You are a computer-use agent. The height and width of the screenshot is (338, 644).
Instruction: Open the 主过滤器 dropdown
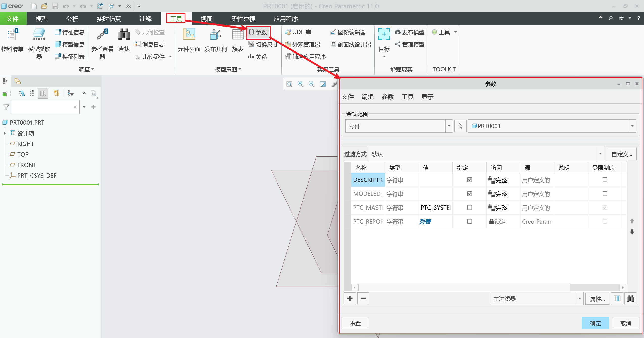[580, 299]
